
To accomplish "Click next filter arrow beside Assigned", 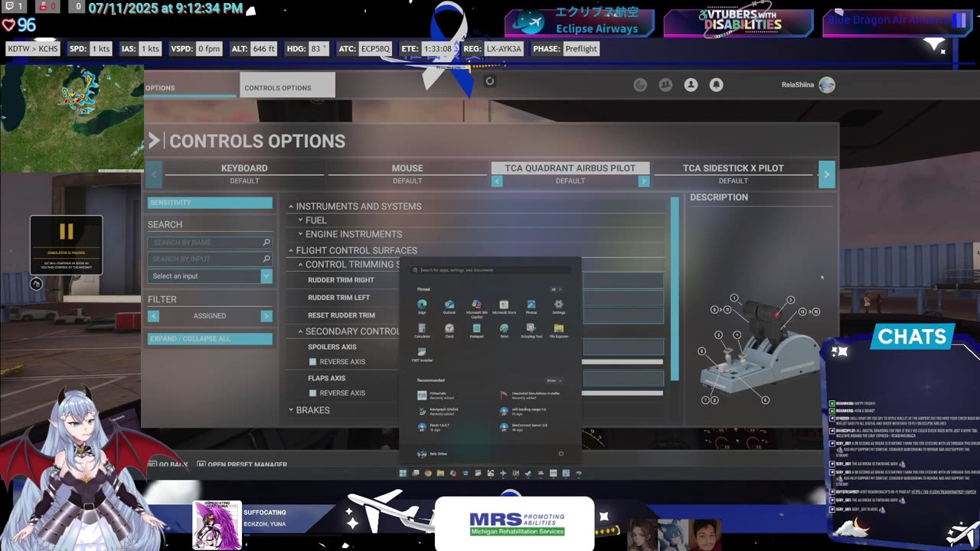I will pyautogui.click(x=266, y=315).
